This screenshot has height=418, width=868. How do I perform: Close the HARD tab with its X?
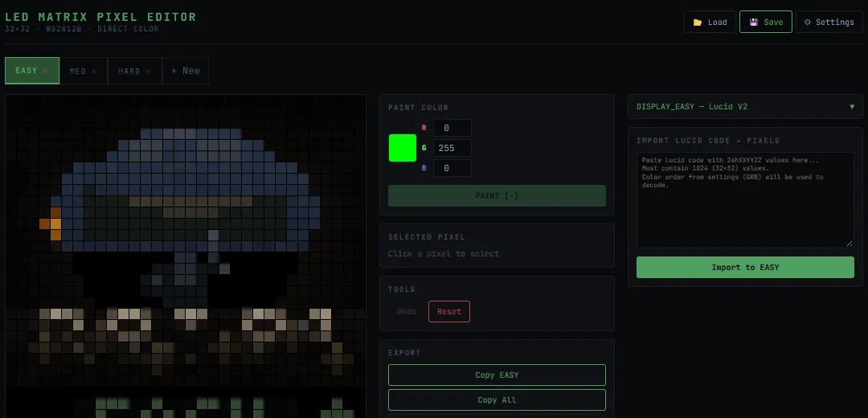click(148, 72)
